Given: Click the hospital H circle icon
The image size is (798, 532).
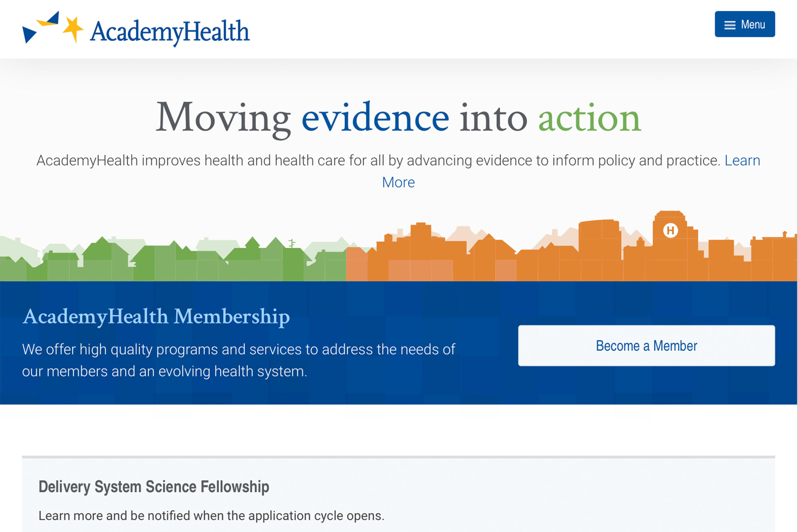Looking at the screenshot, I should click(670, 230).
